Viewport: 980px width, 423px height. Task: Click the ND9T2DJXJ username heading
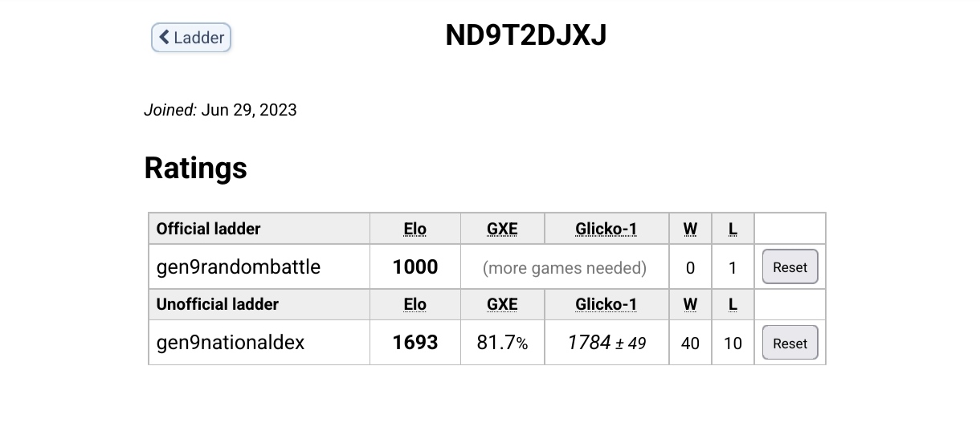coord(526,35)
